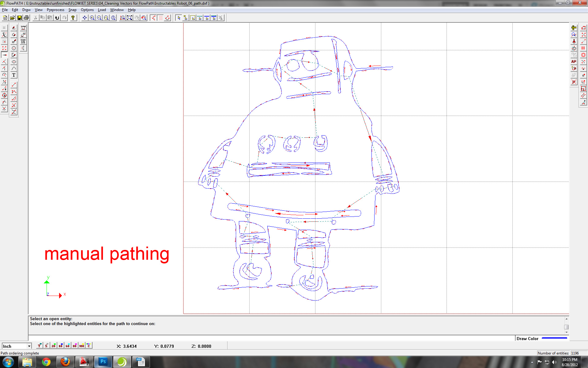The width and height of the screenshot is (588, 368).
Task: Open the Preprocess menu
Action: click(55, 10)
